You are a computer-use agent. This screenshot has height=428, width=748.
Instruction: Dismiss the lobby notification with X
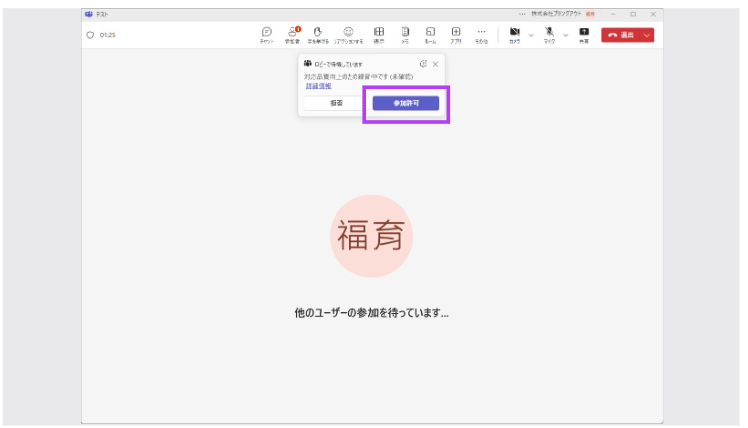tap(436, 64)
